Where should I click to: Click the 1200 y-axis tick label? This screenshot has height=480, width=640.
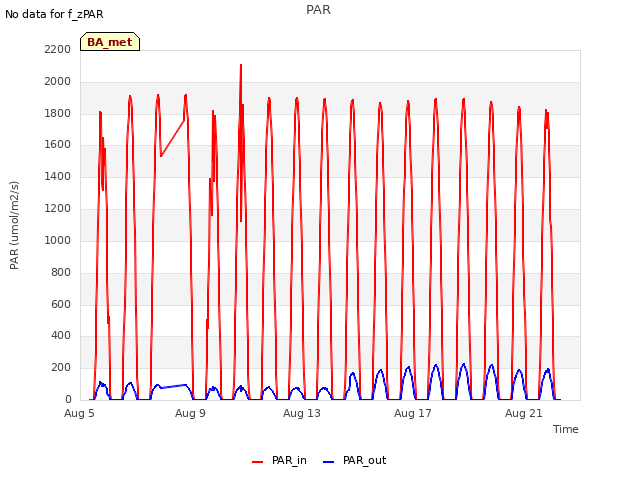click(58, 208)
